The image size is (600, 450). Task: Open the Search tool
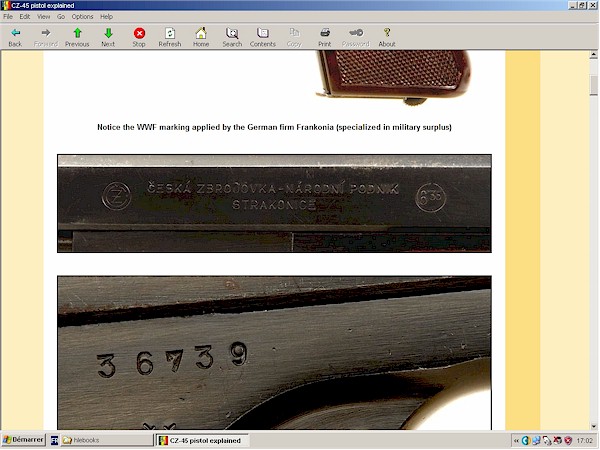pyautogui.click(x=232, y=38)
